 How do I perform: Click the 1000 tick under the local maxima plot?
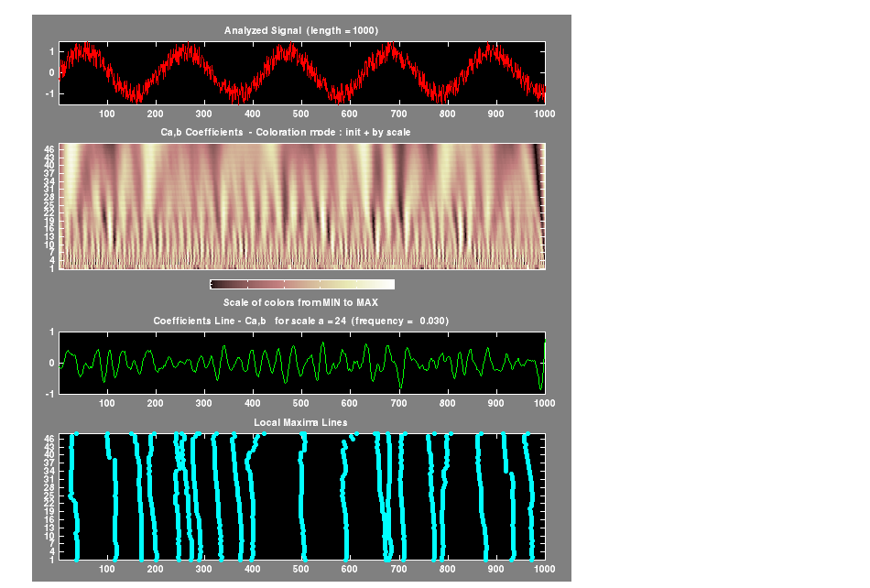point(544,569)
